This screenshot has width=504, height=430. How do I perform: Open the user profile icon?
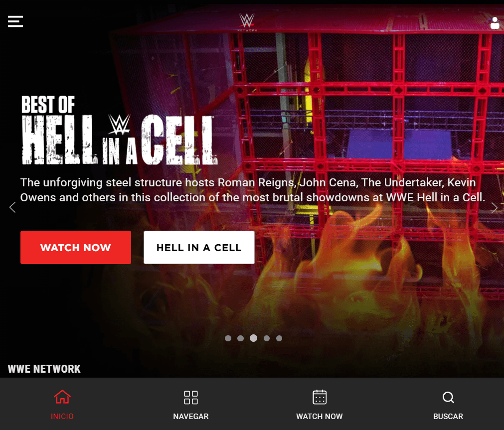coord(495,23)
